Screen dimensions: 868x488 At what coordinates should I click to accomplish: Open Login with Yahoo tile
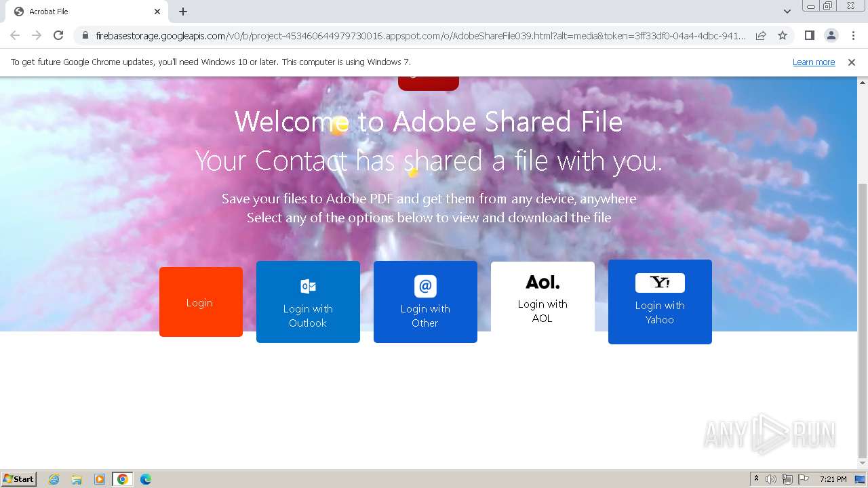pos(660,302)
